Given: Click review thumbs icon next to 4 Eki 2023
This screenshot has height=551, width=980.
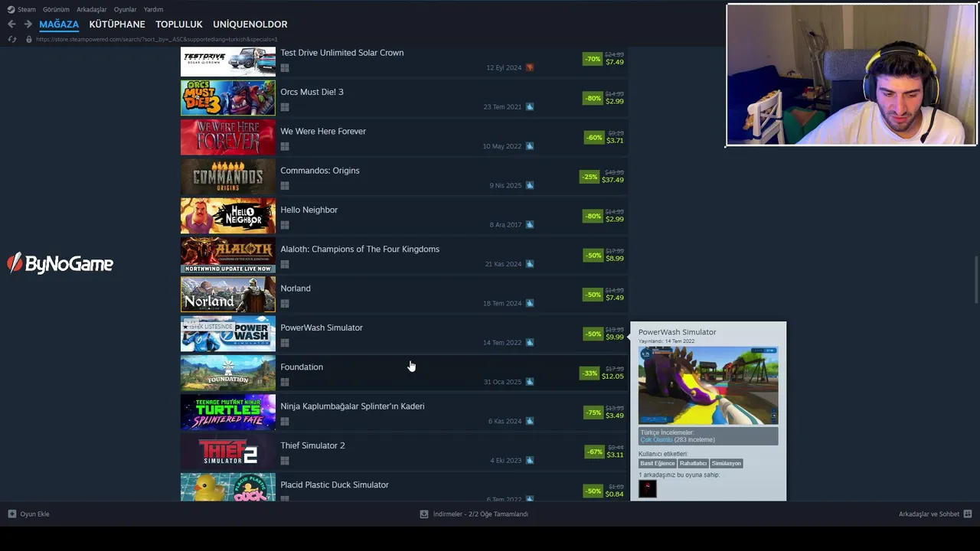Looking at the screenshot, I should [x=530, y=461].
